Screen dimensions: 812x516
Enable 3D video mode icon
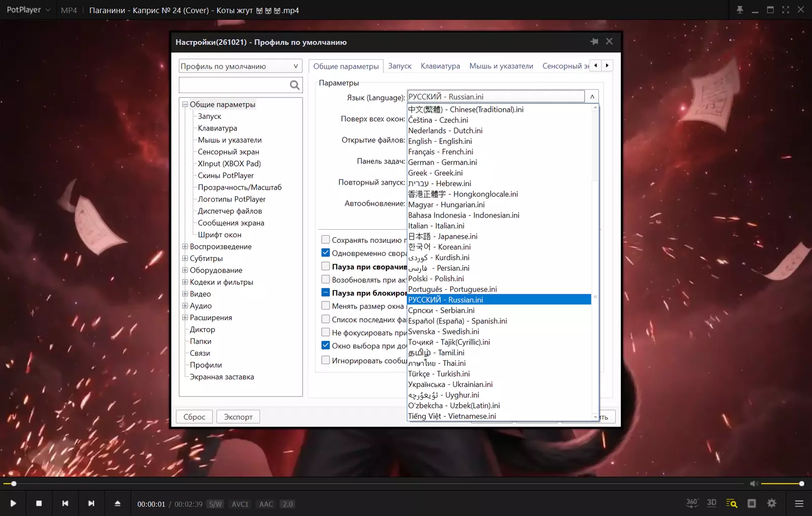click(x=711, y=503)
